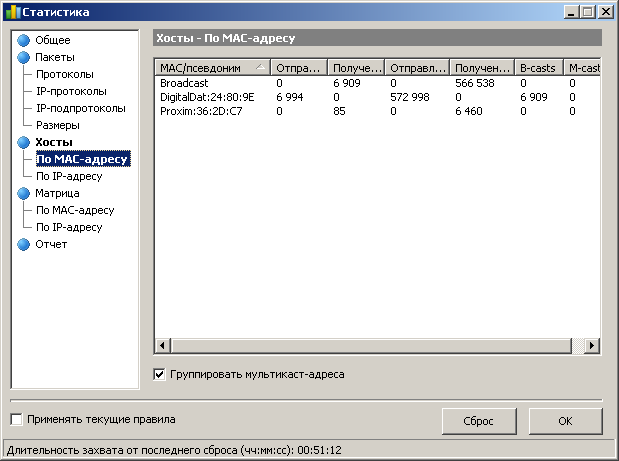Confirm with the OK button
Screen dimensions: 619x461
coord(565,421)
